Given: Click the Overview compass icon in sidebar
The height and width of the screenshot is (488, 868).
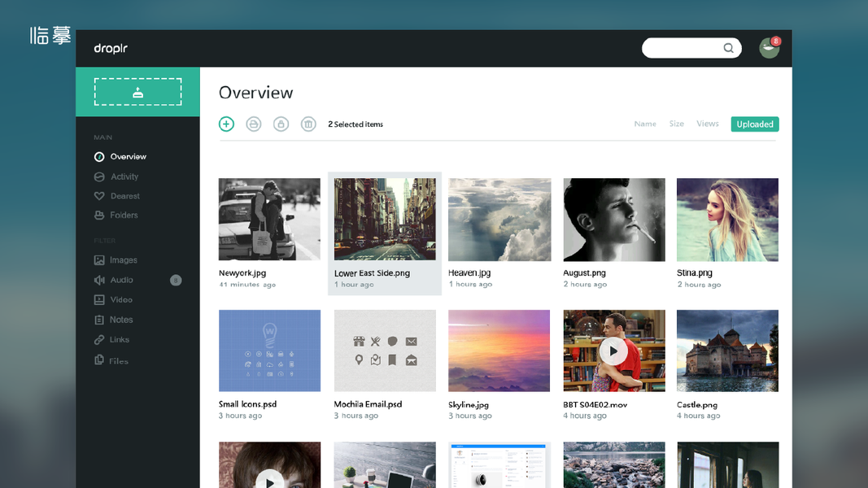Looking at the screenshot, I should pyautogui.click(x=99, y=157).
